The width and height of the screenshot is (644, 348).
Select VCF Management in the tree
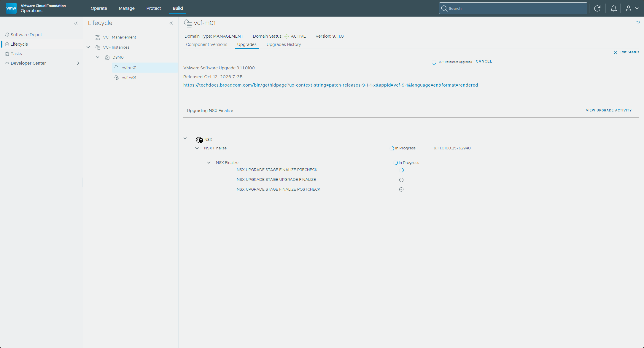tap(120, 37)
